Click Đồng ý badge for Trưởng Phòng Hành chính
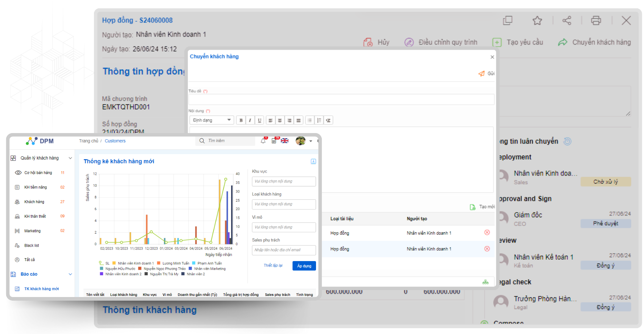This screenshot has width=644, height=334. [606, 307]
